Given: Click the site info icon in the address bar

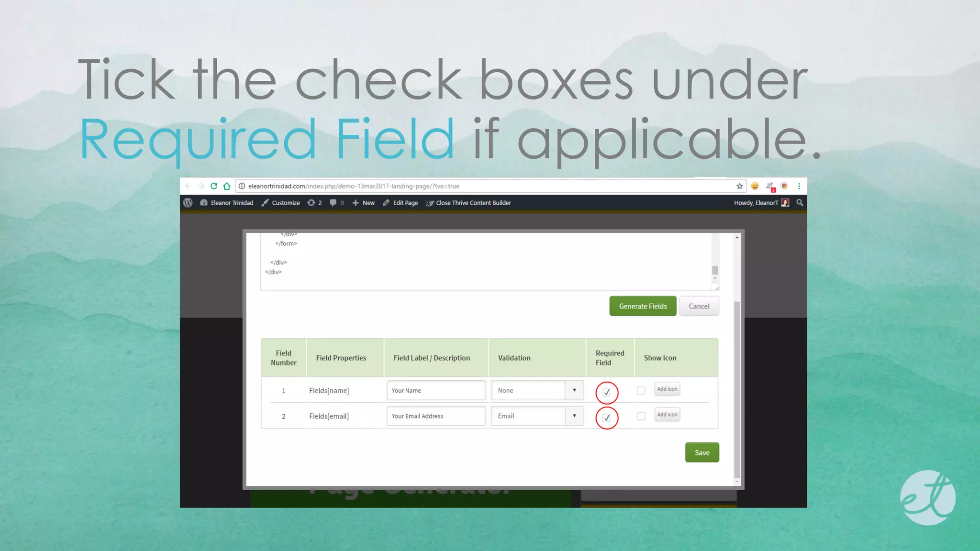Looking at the screenshot, I should point(242,186).
